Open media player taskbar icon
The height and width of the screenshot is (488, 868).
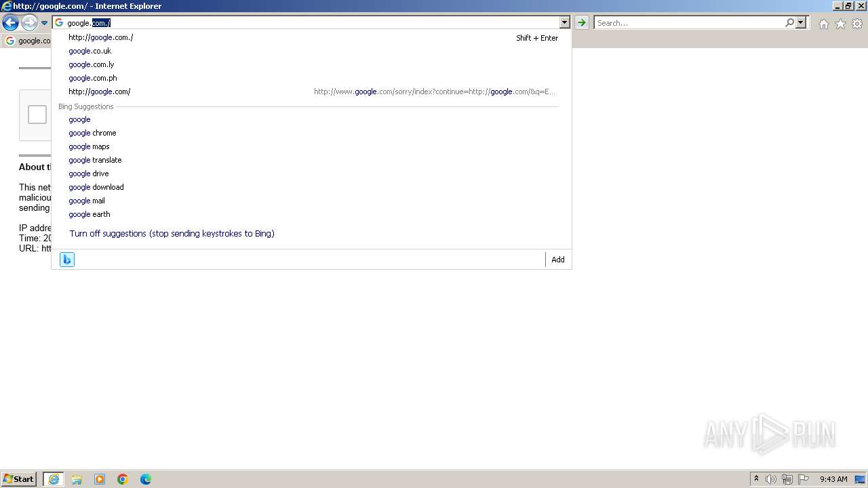tap(100, 479)
